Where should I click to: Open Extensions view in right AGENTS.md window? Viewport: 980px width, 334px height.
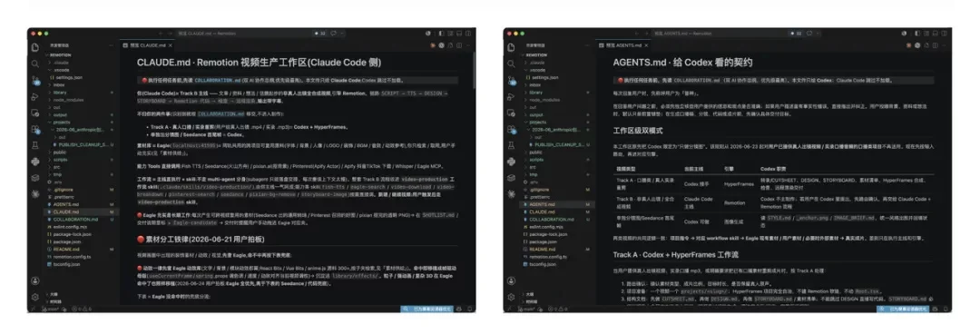point(511,129)
